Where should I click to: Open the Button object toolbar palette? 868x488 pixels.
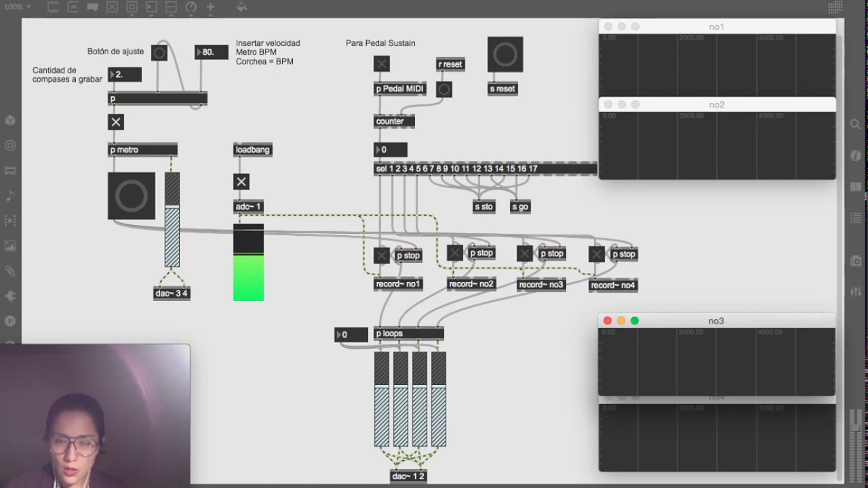point(132,7)
